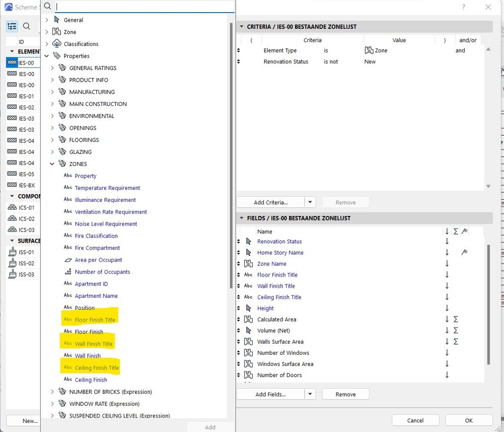Select Wall Finish Title property

click(x=93, y=344)
